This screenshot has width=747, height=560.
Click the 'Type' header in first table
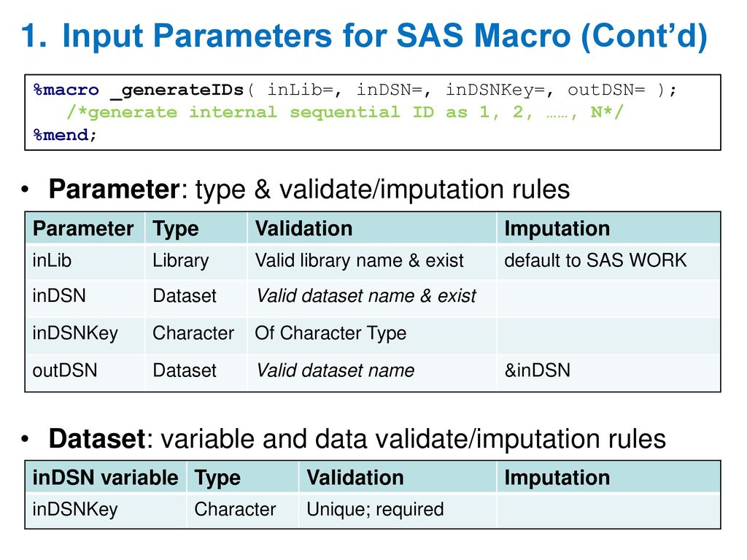[175, 229]
